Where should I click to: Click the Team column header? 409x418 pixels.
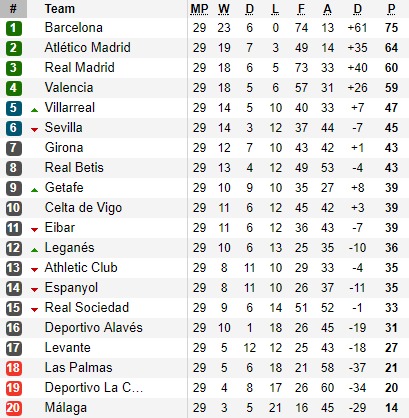point(60,9)
